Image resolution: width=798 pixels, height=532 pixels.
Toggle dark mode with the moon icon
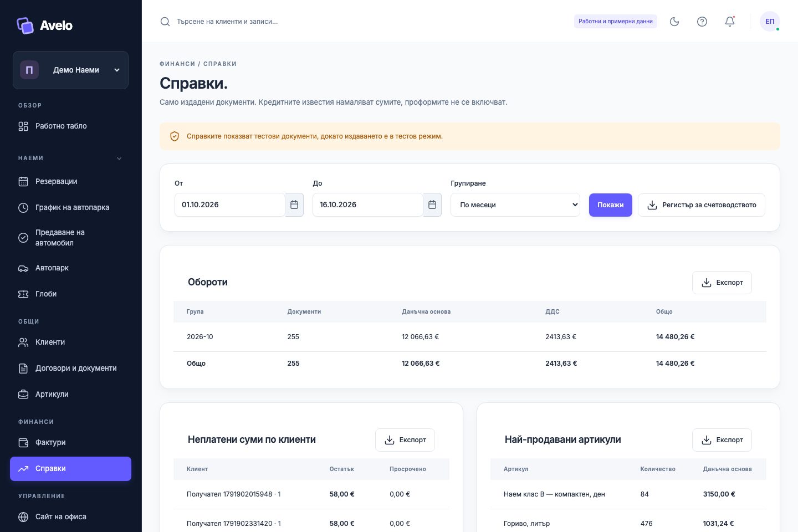[674, 22]
